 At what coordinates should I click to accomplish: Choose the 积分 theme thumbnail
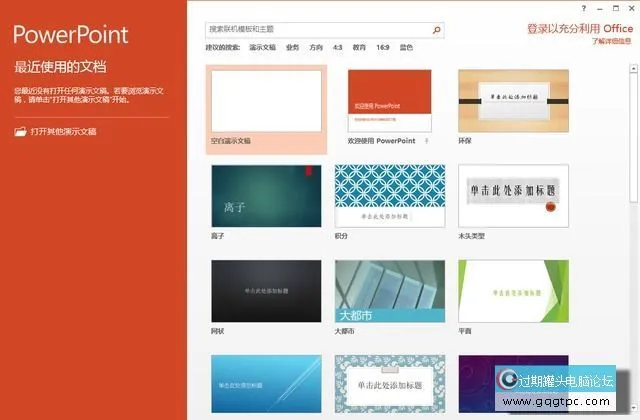[389, 196]
